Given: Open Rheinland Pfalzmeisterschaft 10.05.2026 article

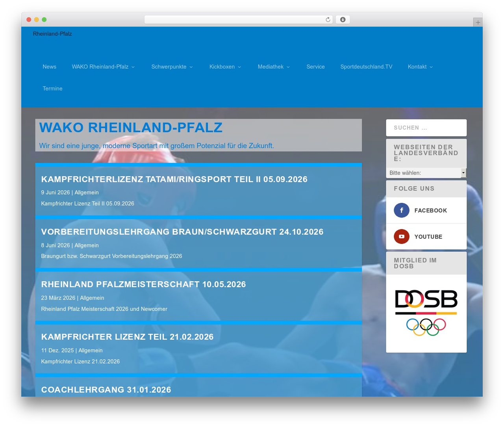Looking at the screenshot, I should (x=143, y=284).
